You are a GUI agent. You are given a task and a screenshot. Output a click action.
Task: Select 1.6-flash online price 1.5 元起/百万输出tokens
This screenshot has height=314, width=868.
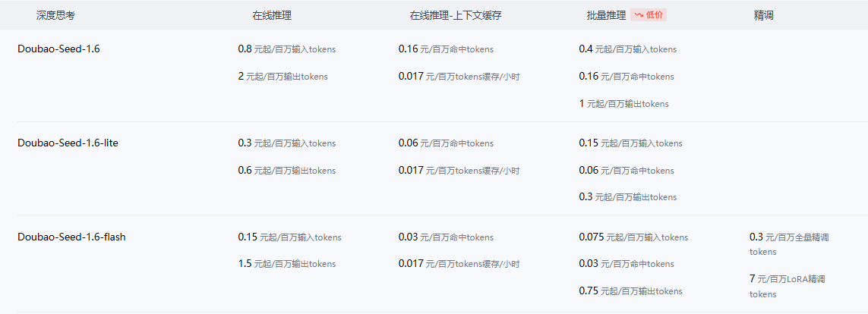coord(287,264)
